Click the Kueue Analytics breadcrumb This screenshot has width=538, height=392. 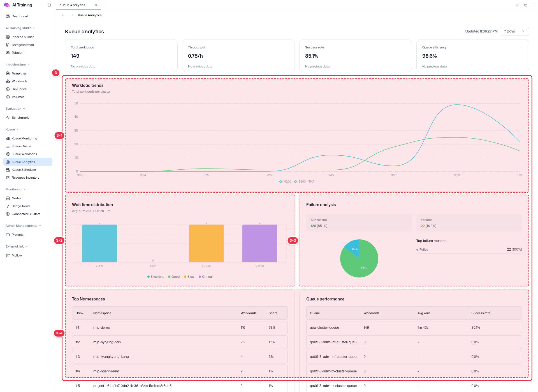90,15
